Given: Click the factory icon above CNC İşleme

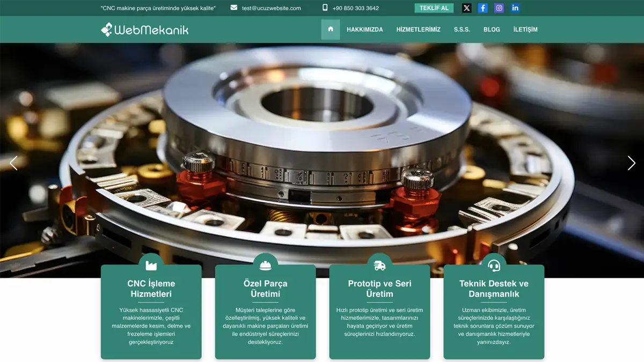Looking at the screenshot, I should 151,265.
